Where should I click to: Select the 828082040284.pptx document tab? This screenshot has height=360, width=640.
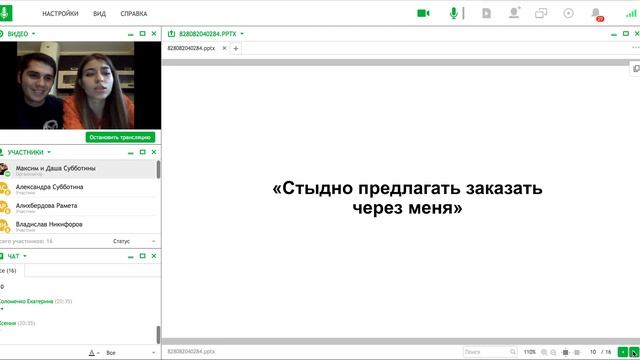click(x=191, y=48)
